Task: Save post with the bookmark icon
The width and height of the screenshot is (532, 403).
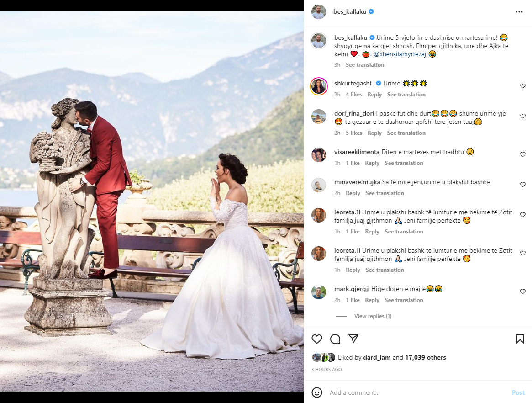Action: pyautogui.click(x=520, y=339)
